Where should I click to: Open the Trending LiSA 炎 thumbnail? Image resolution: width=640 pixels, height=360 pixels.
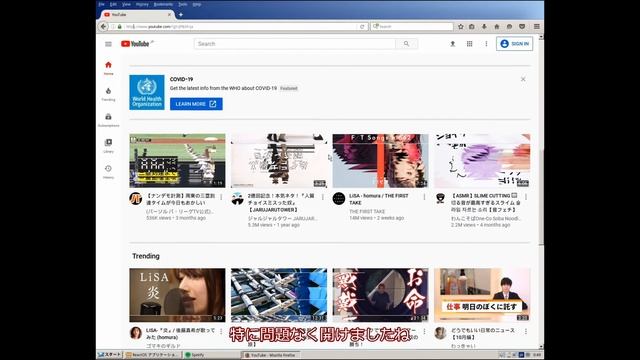pyautogui.click(x=177, y=295)
